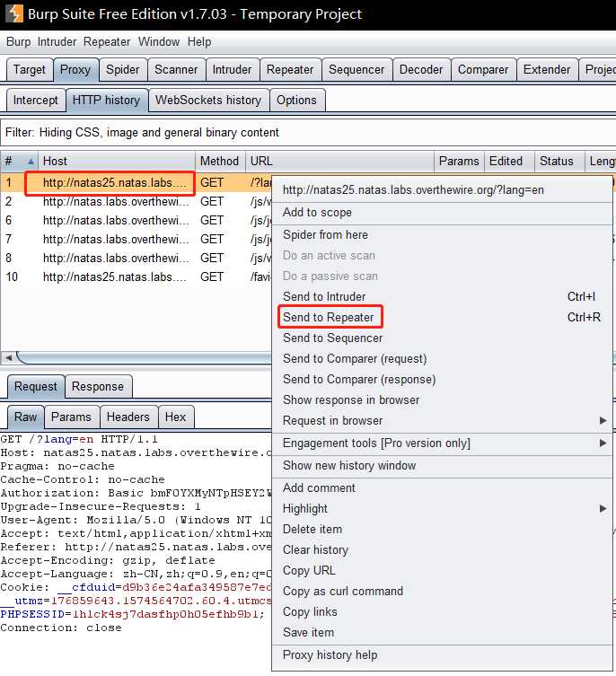Image resolution: width=616 pixels, height=676 pixels.
Task: Select history row number 6
Action: tap(136, 221)
